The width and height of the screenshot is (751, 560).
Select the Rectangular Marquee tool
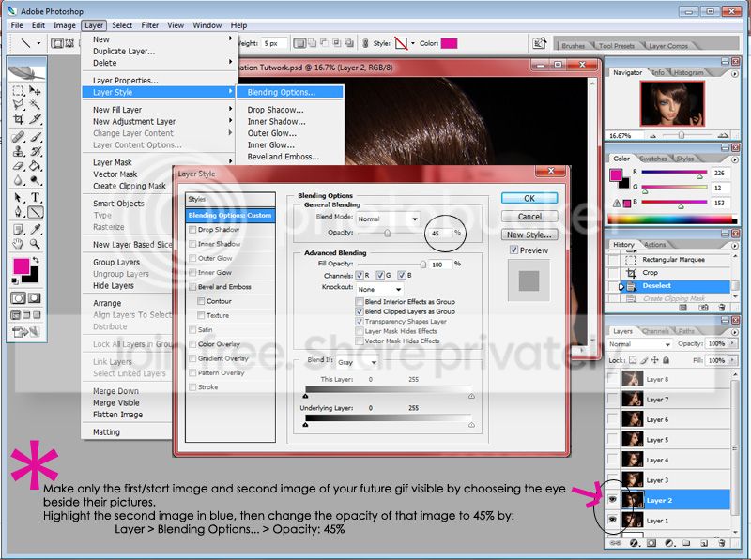pyautogui.click(x=18, y=91)
